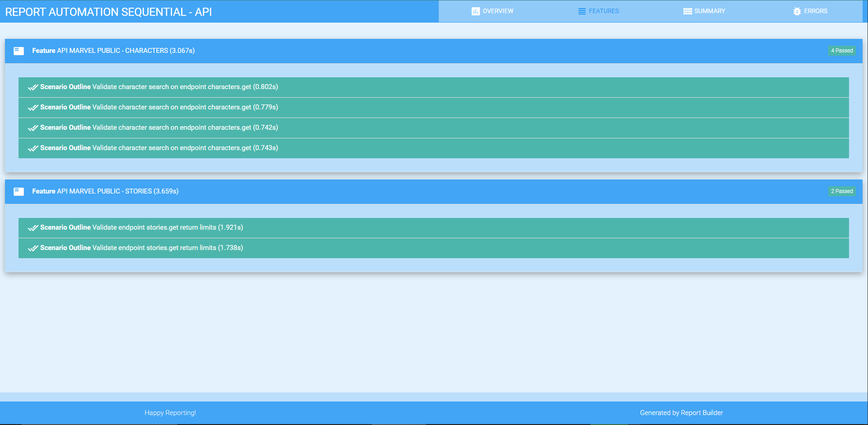Click the green 2 Passed badge
Image resolution: width=868 pixels, height=425 pixels.
point(842,191)
